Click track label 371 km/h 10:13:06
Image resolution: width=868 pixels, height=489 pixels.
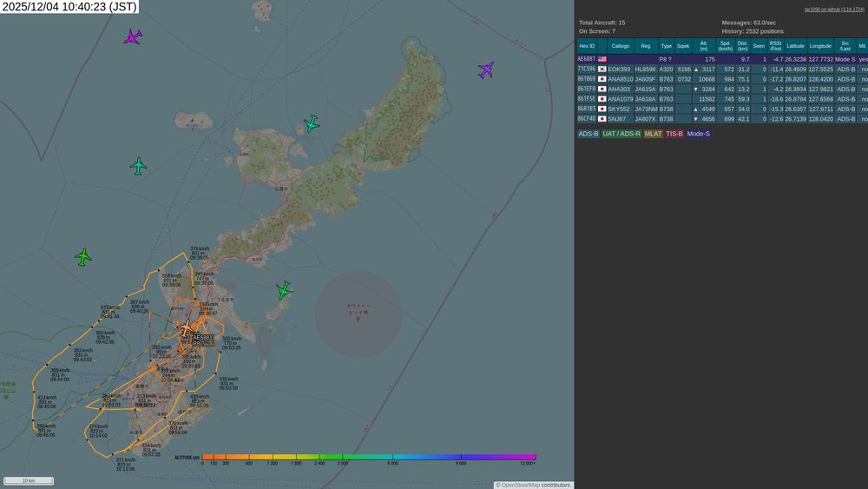[125, 465]
